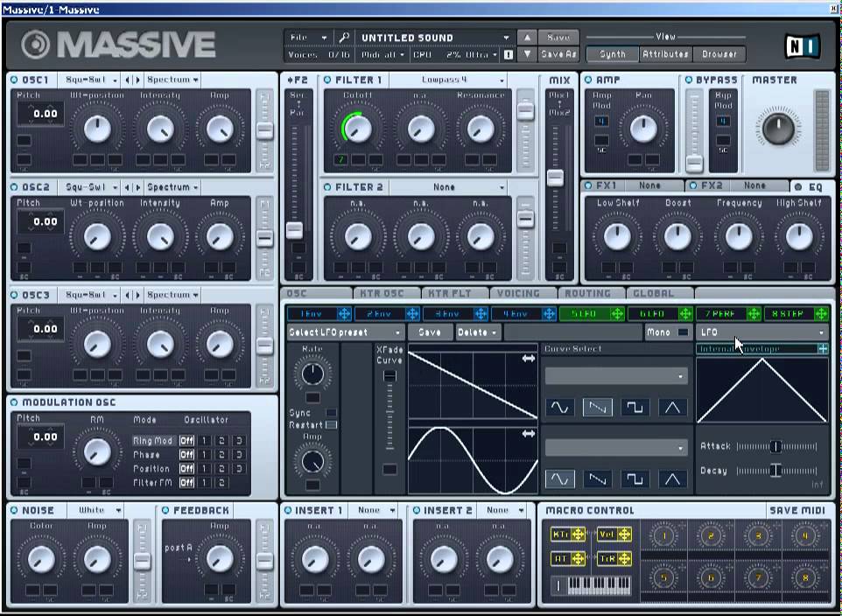Select the triangle icon in the lower curve row
The width and height of the screenshot is (842, 616).
pyautogui.click(x=672, y=479)
